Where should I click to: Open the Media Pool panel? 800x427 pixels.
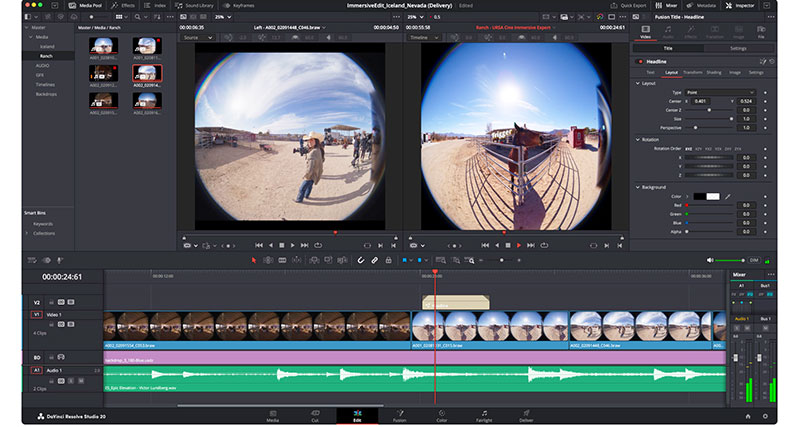click(85, 5)
